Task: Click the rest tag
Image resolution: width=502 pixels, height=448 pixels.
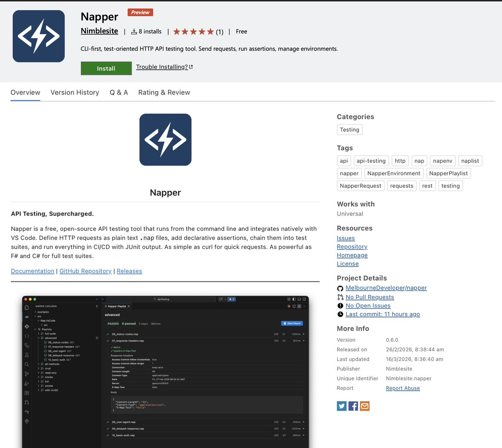Action: pos(427,186)
